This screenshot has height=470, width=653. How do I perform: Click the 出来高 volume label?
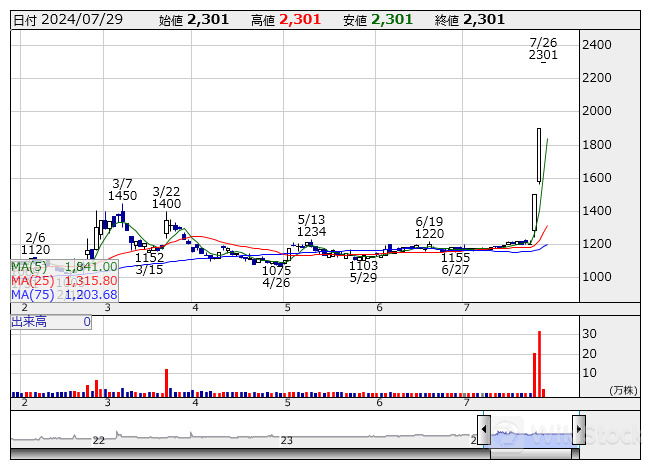tap(28, 322)
